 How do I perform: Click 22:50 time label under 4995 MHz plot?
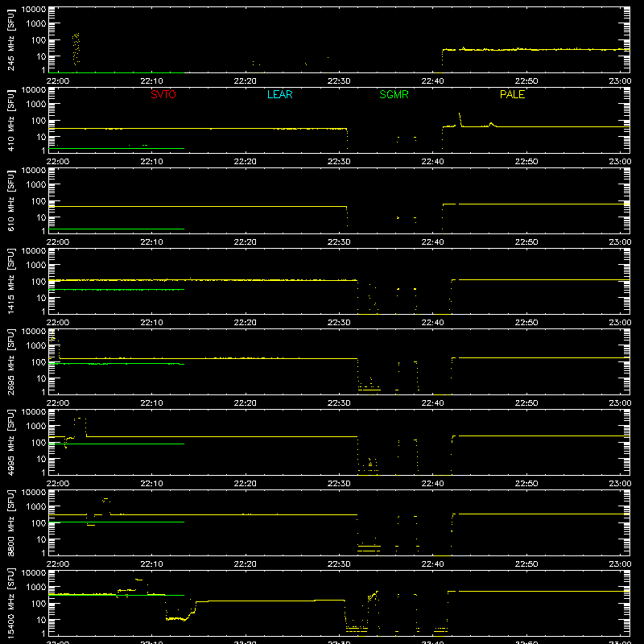526,484
